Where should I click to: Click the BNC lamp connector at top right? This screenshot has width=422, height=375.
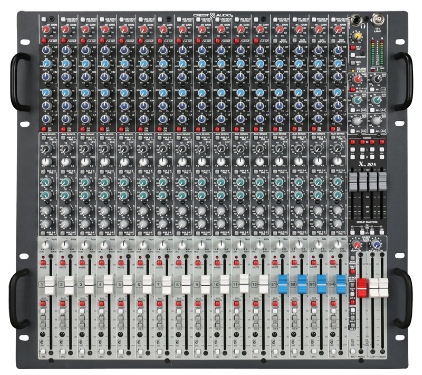tap(378, 18)
